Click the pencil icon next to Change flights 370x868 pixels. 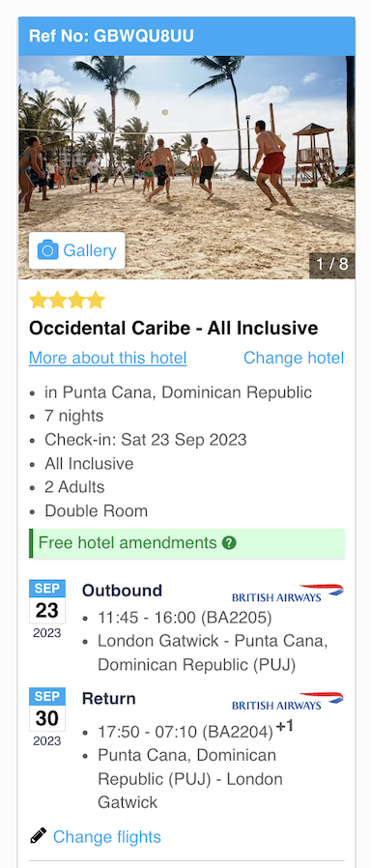pyautogui.click(x=39, y=835)
